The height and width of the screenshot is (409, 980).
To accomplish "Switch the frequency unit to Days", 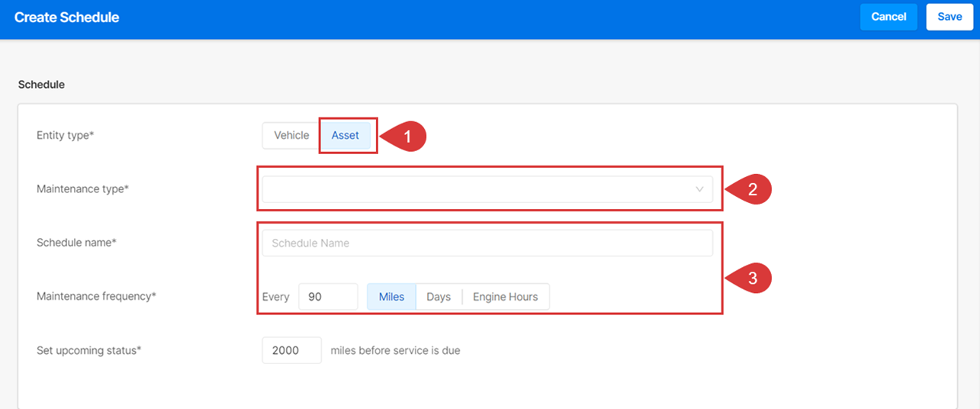I will point(439,297).
